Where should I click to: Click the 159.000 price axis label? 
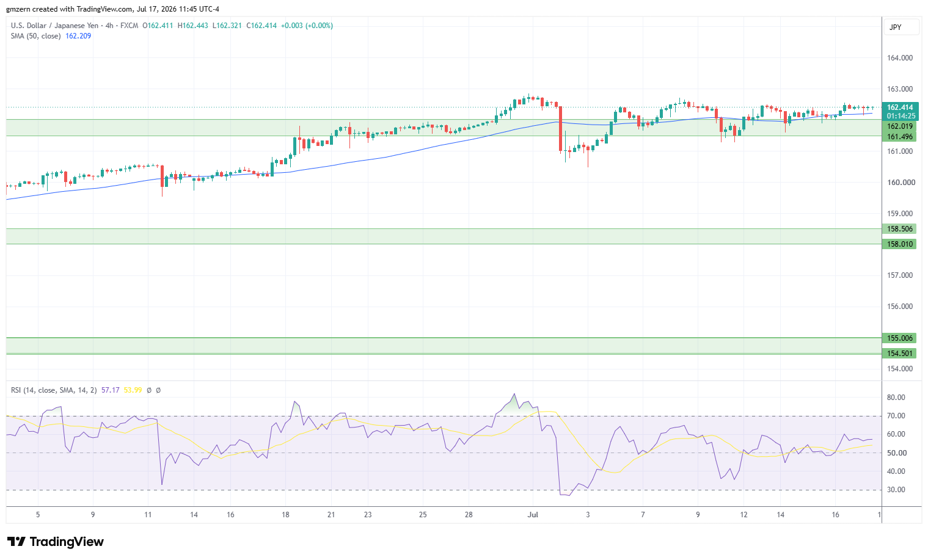coord(900,214)
